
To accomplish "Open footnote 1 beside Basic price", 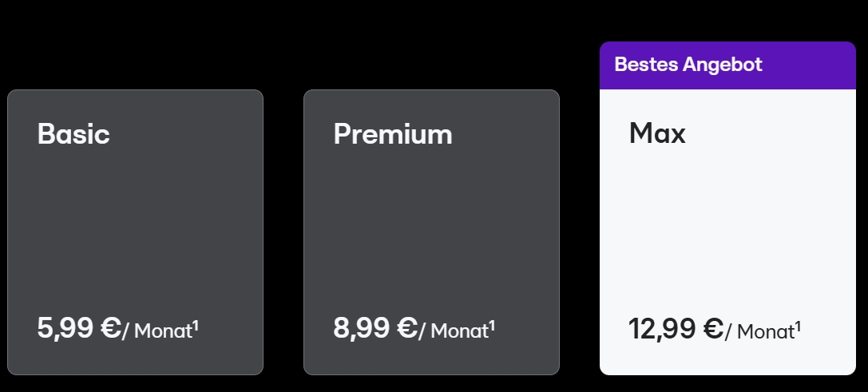I will point(196,325).
